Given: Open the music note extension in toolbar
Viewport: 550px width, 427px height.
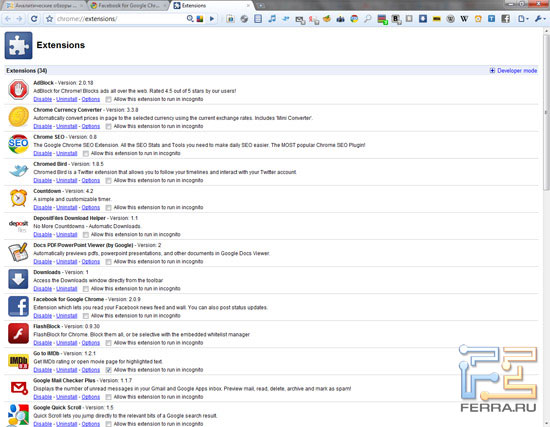Looking at the screenshot, I should (x=272, y=19).
